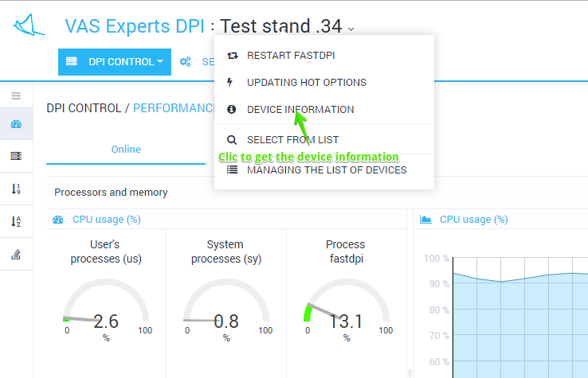Screen dimensions: 588x378
Task: Open the server rack sidebar icon
Action: click(16, 157)
